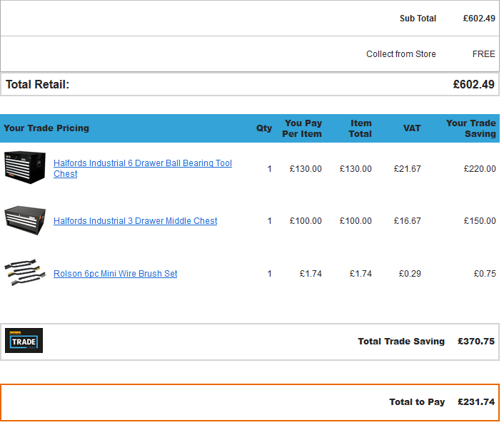
Task: Click the Sub Total label
Action: point(418,19)
